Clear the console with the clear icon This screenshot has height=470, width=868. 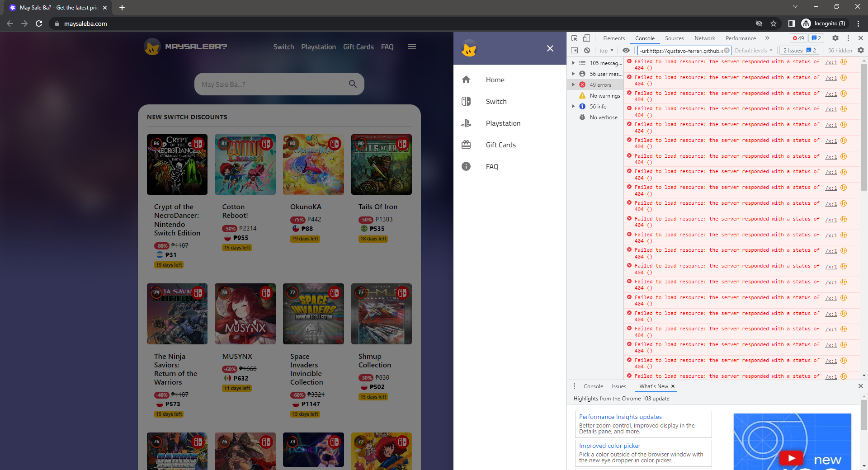[587, 51]
